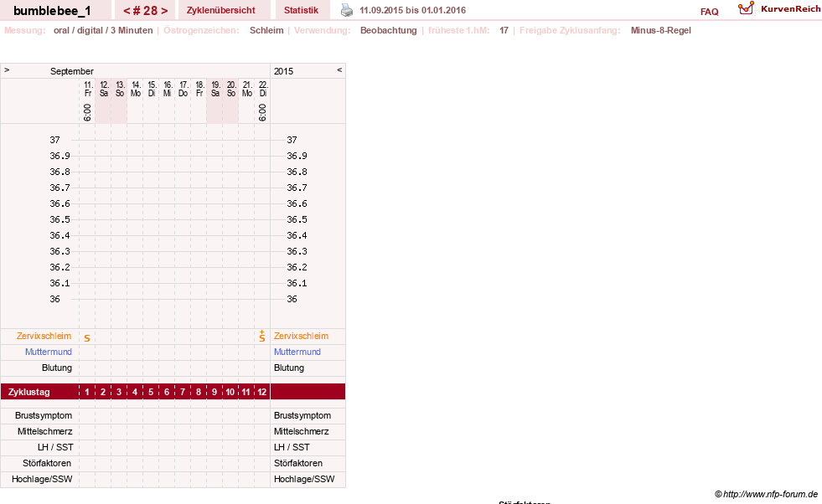Click the right 36 temperature axis label
This screenshot has height=504, width=822.
pyautogui.click(x=292, y=299)
